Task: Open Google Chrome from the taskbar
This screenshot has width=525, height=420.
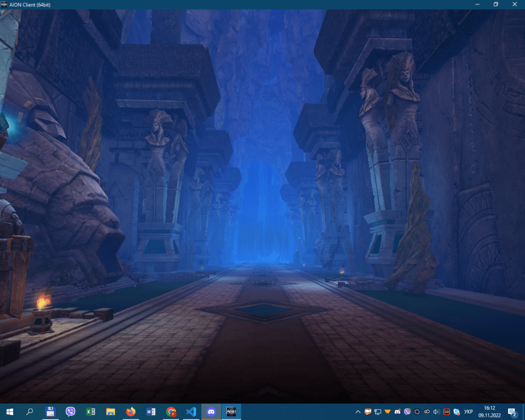Action: click(171, 412)
